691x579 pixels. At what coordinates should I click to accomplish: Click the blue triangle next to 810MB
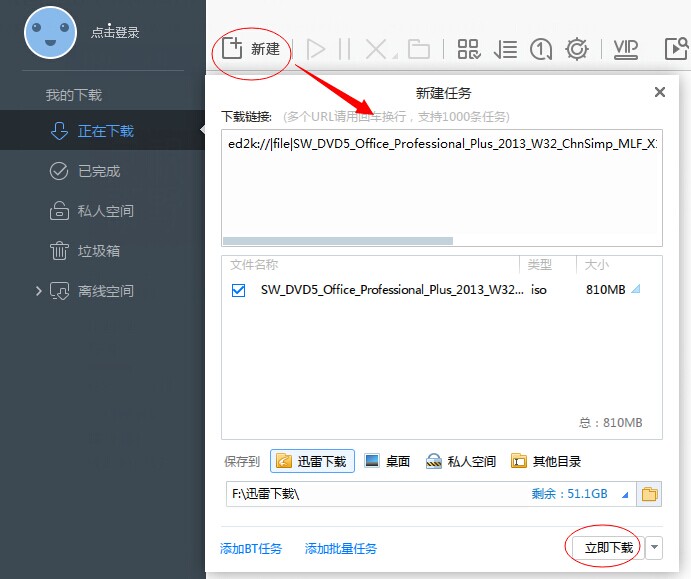click(x=635, y=290)
